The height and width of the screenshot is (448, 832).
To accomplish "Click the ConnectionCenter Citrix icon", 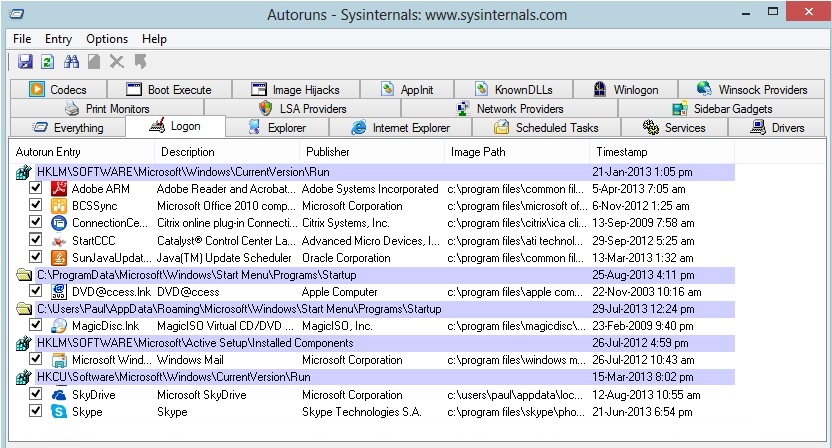I will (59, 223).
